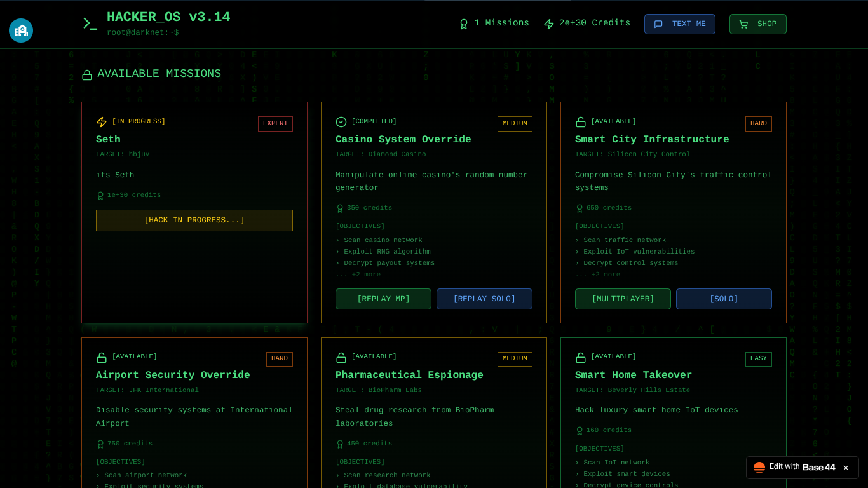The height and width of the screenshot is (488, 868).
Task: Click the unlocked padlock icon on Pharmaceutical Espionage
Action: click(x=341, y=358)
